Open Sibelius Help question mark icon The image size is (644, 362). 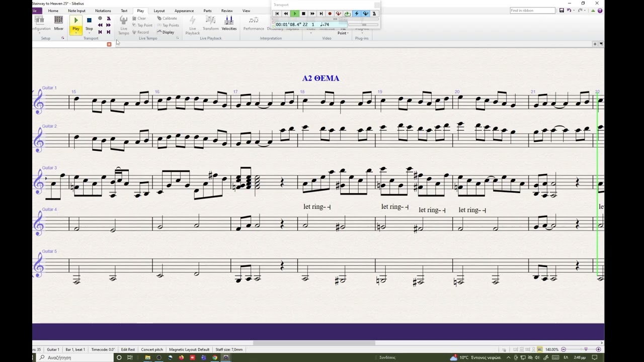[600, 11]
